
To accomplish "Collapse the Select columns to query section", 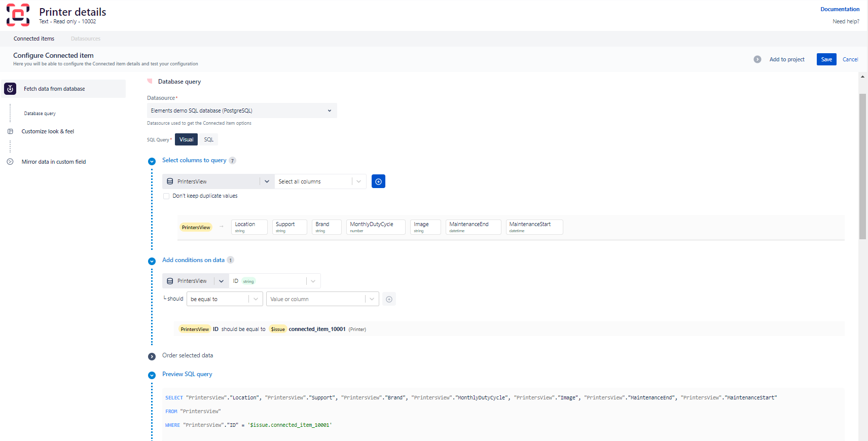I will tap(152, 161).
